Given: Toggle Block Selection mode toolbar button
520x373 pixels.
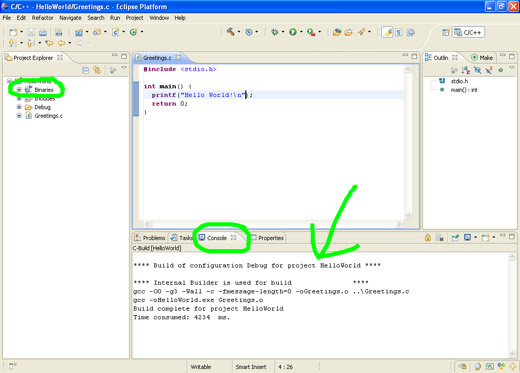Looking at the screenshot, I should coord(411,32).
